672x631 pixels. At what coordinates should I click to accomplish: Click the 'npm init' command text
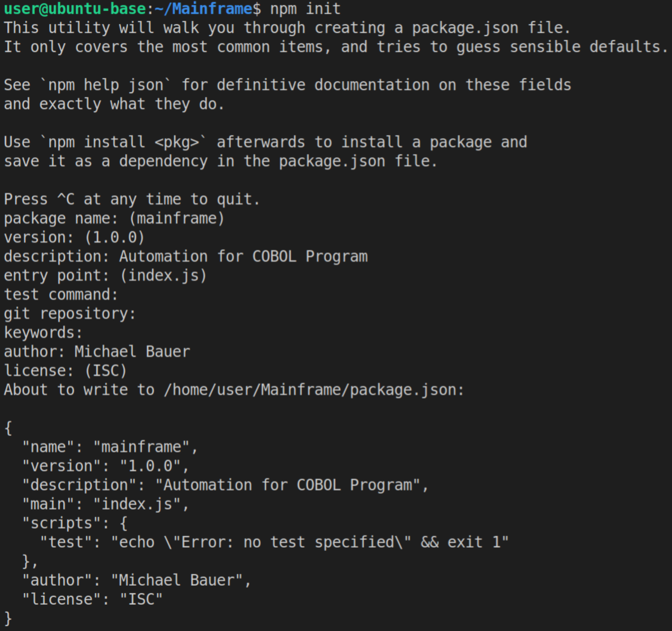pyautogui.click(x=305, y=9)
